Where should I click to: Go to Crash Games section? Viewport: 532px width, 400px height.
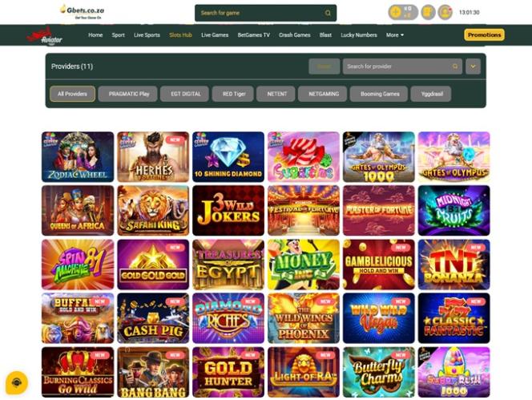click(294, 34)
